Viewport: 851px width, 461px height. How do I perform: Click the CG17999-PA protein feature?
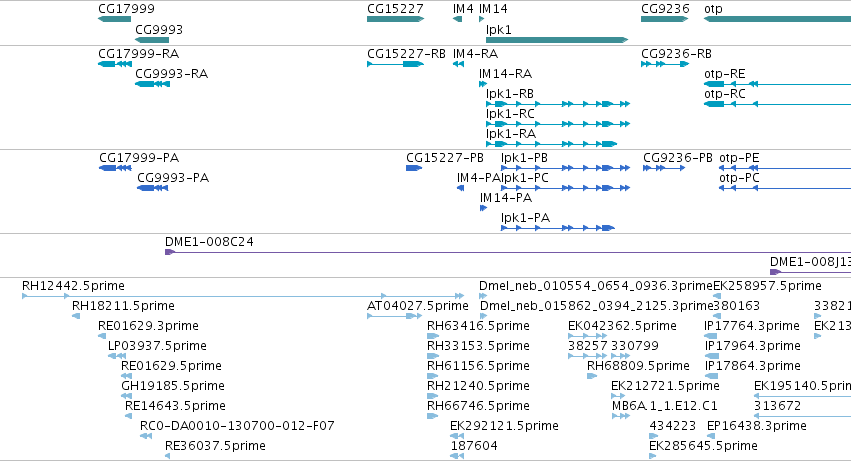[x=115, y=168]
